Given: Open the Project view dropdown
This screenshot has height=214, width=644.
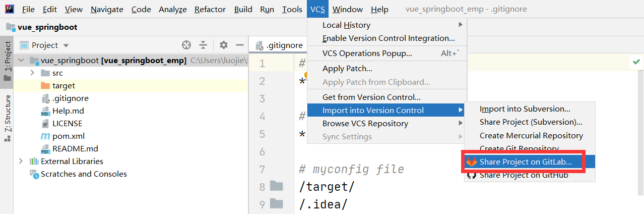Looking at the screenshot, I should [66, 45].
